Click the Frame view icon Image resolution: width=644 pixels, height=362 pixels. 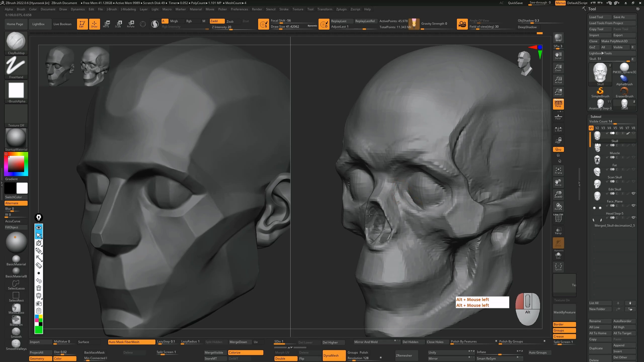click(558, 171)
